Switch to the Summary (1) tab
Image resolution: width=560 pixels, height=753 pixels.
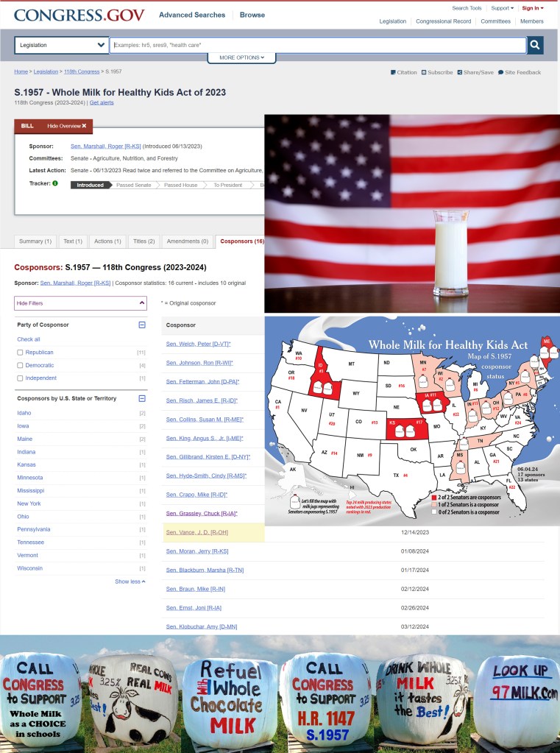(35, 241)
